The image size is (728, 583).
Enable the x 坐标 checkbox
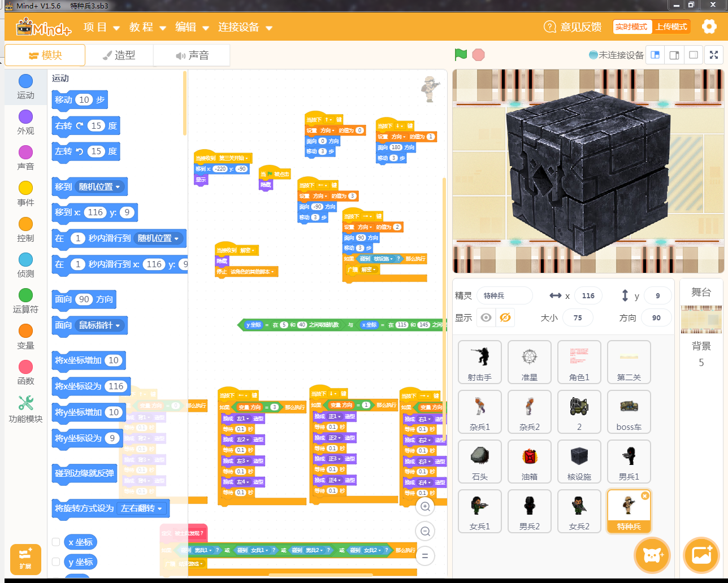56,542
